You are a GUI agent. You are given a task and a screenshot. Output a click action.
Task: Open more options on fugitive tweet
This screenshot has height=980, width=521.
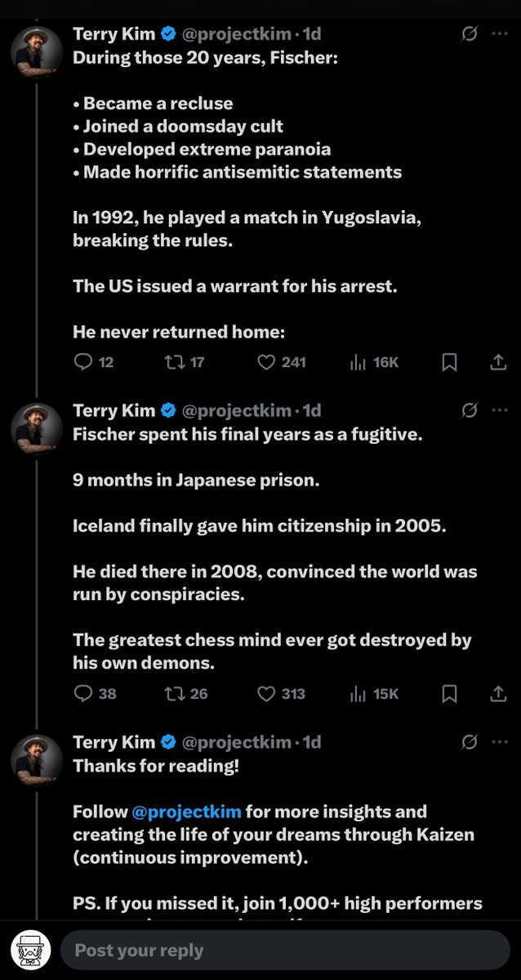pyautogui.click(x=500, y=410)
